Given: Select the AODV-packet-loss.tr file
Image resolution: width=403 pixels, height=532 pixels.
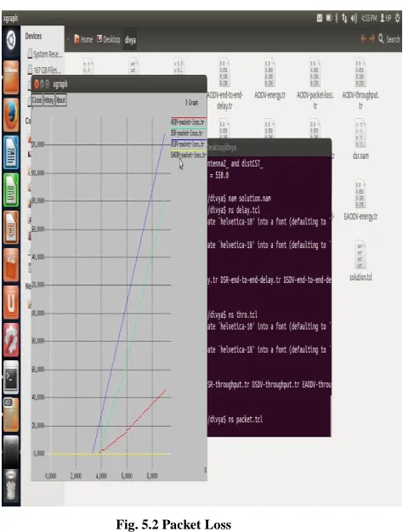Looking at the screenshot, I should pyautogui.click(x=315, y=84).
